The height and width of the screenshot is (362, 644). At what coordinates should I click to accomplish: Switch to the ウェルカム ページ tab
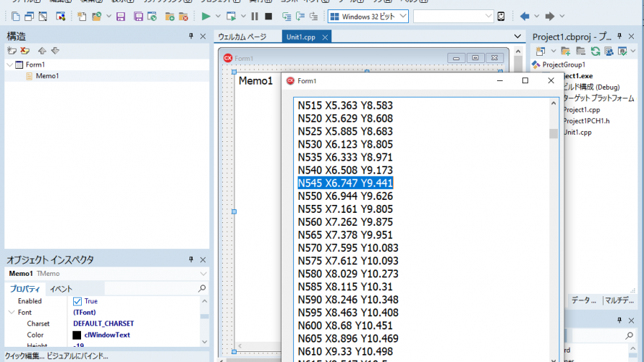(x=242, y=37)
